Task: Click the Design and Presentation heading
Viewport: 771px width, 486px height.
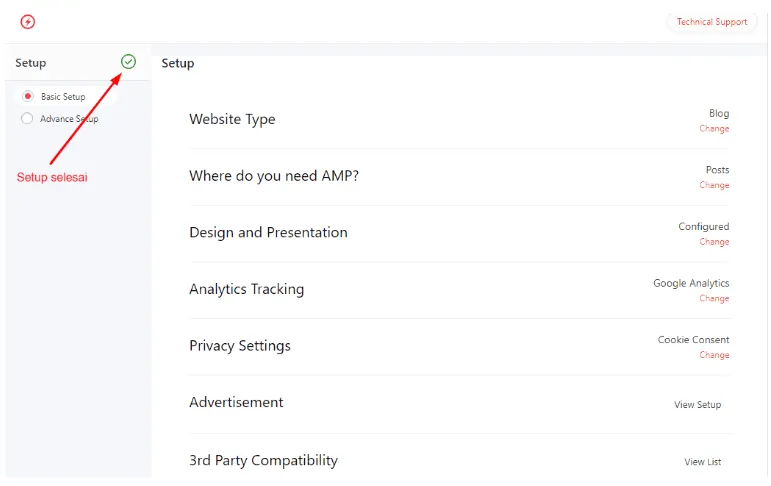Action: (268, 232)
